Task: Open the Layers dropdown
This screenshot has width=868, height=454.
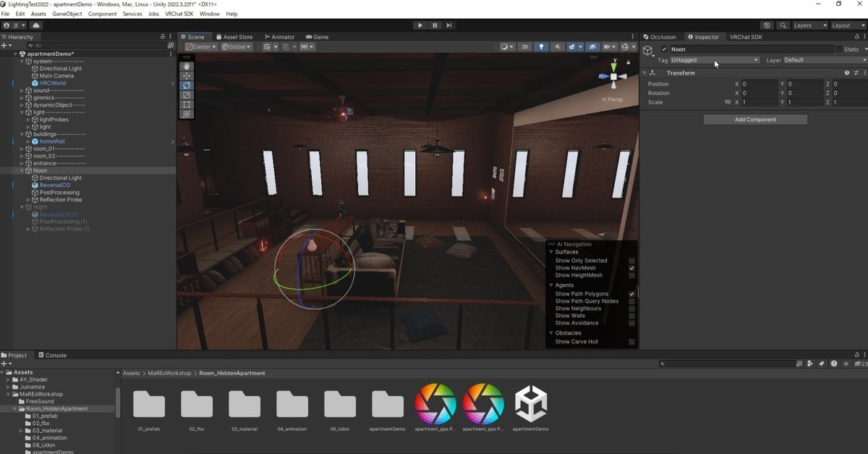Action: point(809,25)
